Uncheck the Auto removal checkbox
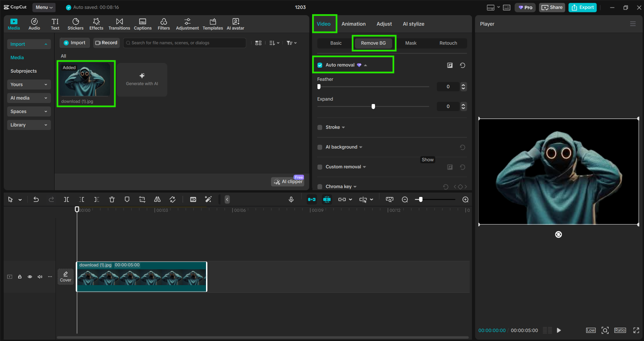This screenshot has width=644, height=341. pyautogui.click(x=320, y=65)
